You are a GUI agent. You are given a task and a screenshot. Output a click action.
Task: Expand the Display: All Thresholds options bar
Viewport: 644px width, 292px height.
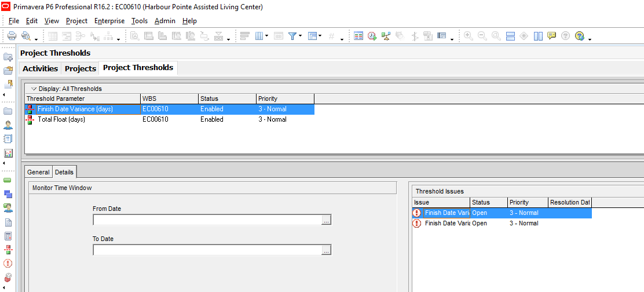(x=34, y=89)
